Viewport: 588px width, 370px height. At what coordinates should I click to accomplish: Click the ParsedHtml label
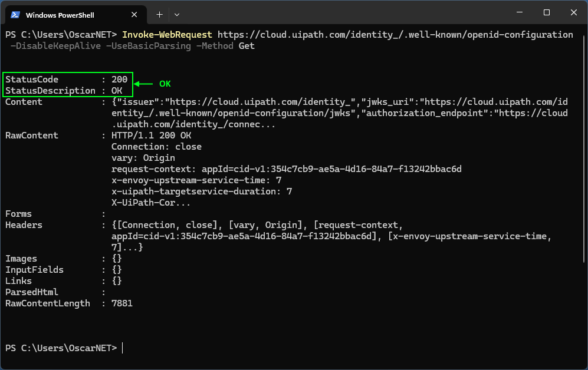[32, 292]
